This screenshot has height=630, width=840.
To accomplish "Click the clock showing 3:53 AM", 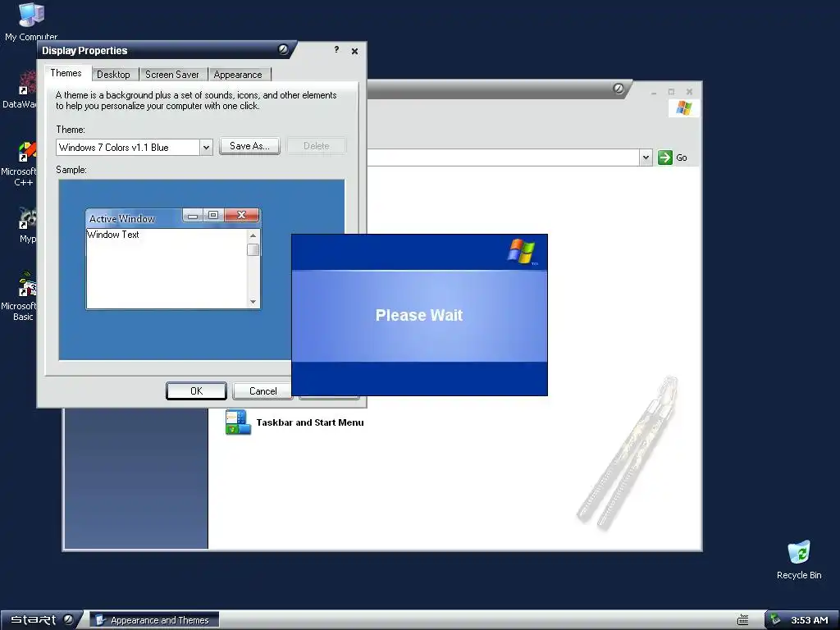I will 810,620.
